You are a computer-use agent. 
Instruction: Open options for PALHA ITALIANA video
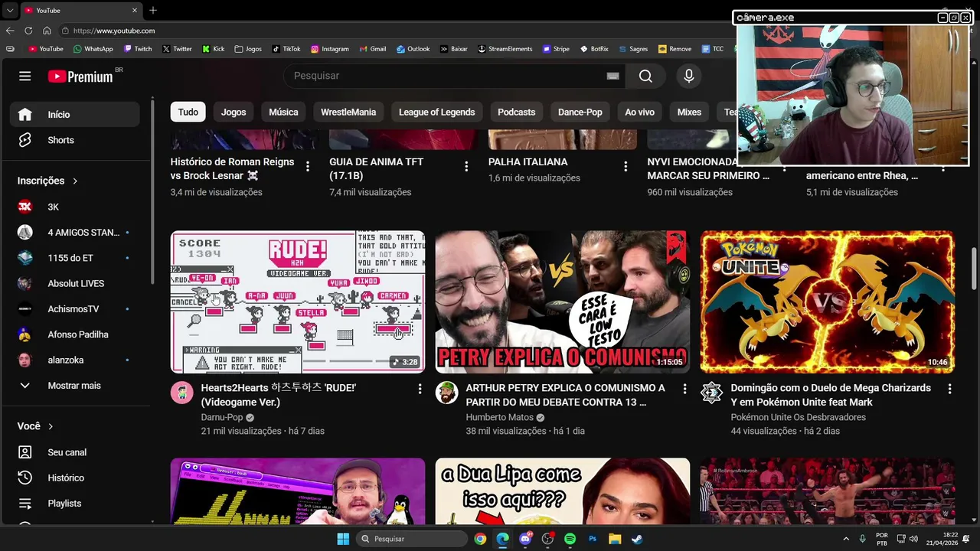coord(626,166)
